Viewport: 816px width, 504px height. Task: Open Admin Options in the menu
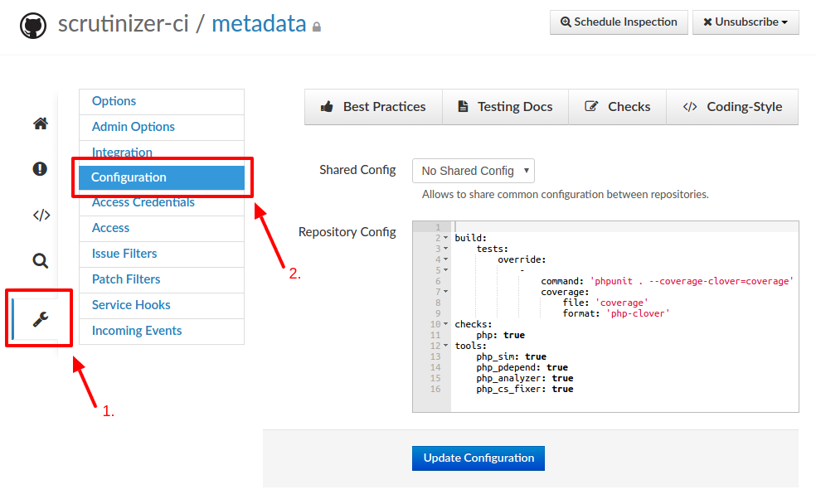[162, 128]
